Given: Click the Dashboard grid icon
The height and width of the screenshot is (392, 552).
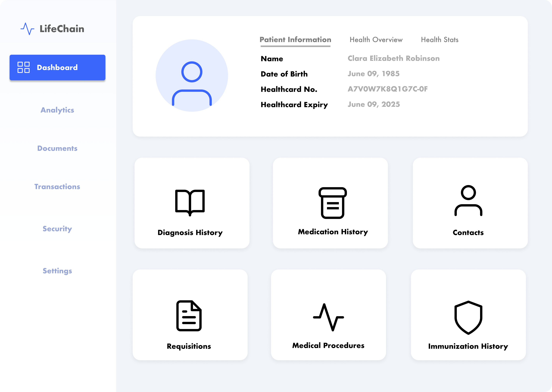Looking at the screenshot, I should [23, 67].
